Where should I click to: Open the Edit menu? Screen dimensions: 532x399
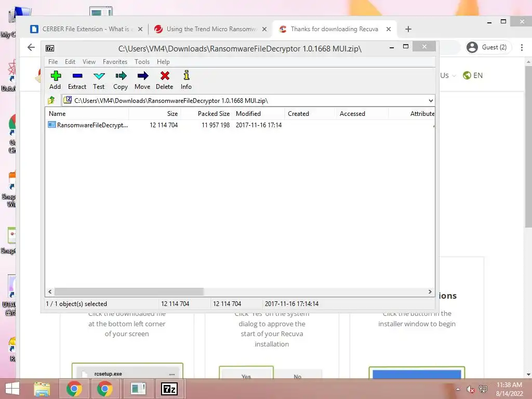[70, 62]
